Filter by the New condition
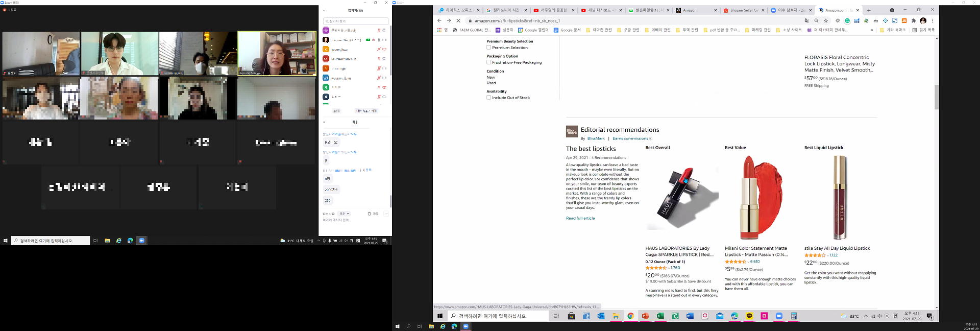Viewport: 980px width, 331px height. pos(491,77)
